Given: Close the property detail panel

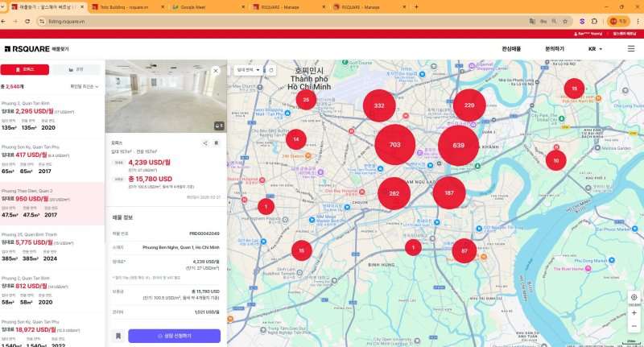Looking at the screenshot, I should click(216, 71).
